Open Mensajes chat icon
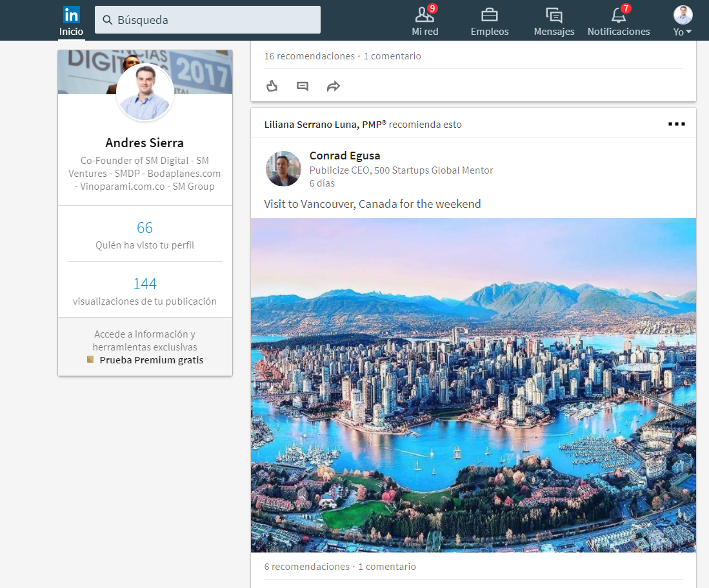 (x=554, y=15)
